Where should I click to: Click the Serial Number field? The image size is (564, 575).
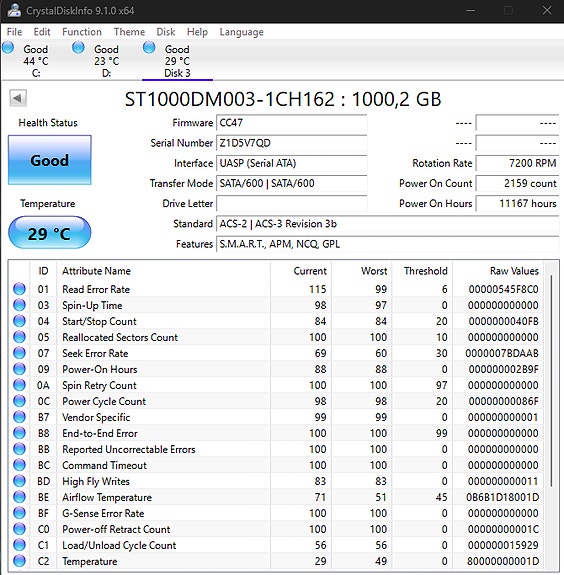[x=292, y=143]
